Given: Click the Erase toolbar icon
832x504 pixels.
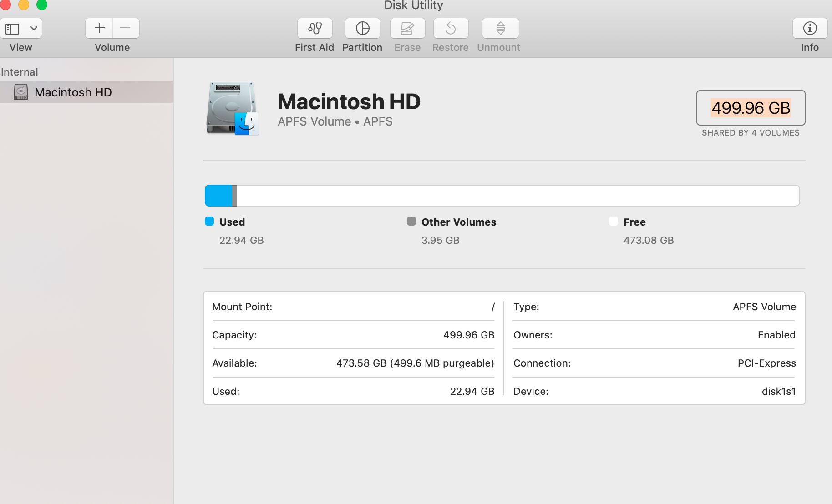Looking at the screenshot, I should click(x=408, y=28).
